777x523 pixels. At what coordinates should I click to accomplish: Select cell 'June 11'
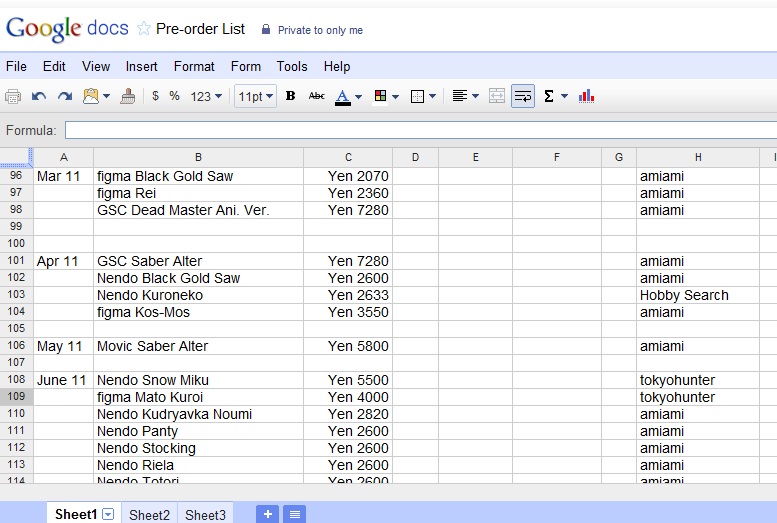coord(63,380)
